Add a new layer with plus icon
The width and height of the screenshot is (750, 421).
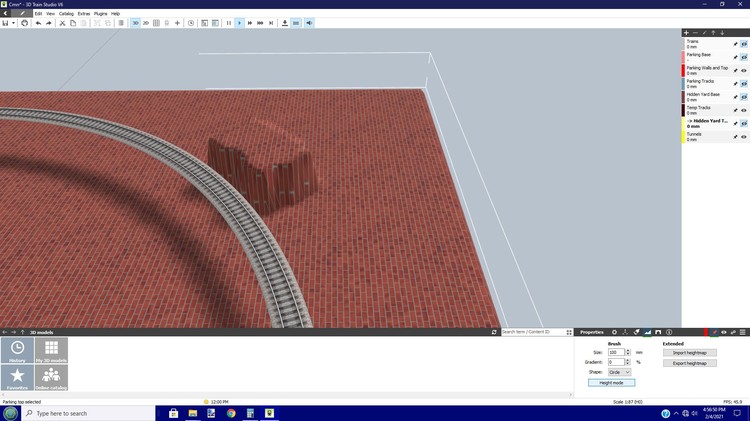point(686,32)
